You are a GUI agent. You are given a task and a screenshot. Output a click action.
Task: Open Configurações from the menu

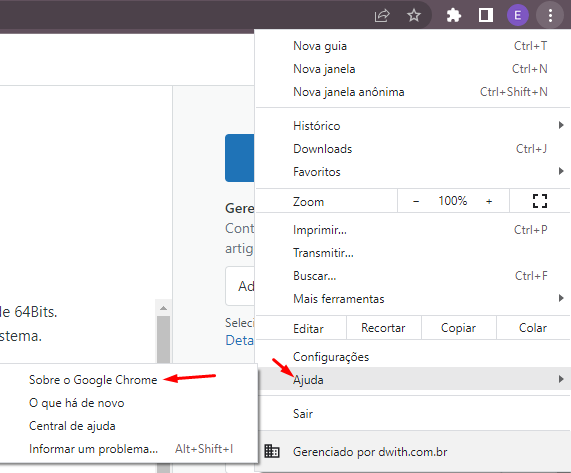tap(413, 356)
